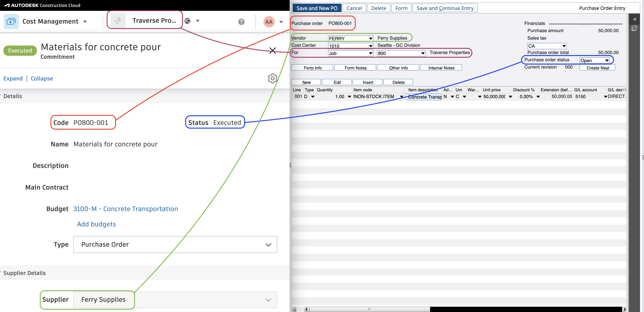Open the Form Info tab
Screen dimensions: 644x312
[x=312, y=68]
